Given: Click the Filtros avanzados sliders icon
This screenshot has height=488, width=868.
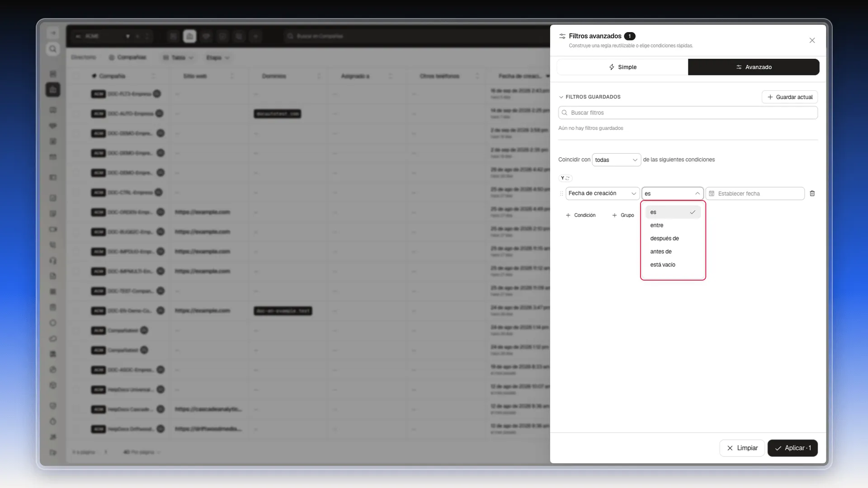Looking at the screenshot, I should [562, 36].
